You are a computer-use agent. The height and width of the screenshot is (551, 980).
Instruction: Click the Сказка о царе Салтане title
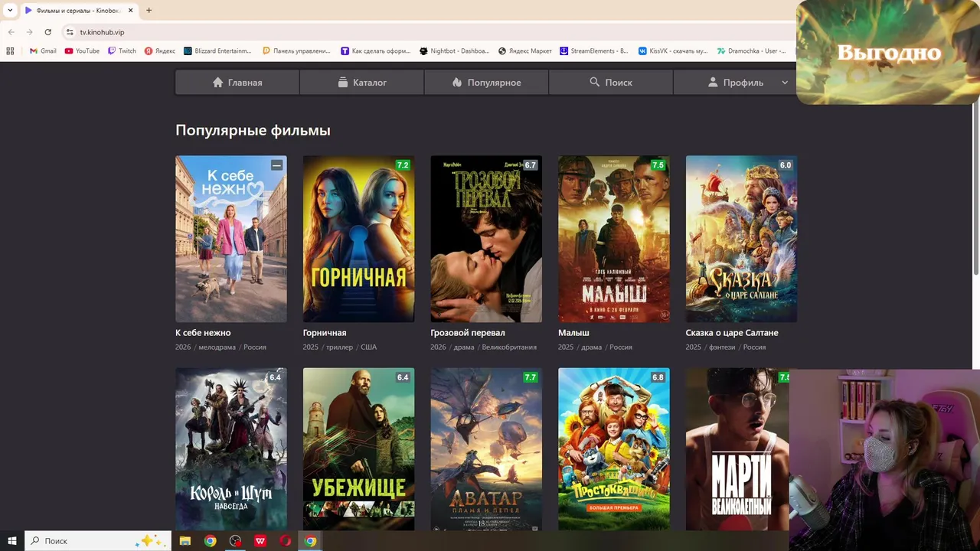point(732,333)
